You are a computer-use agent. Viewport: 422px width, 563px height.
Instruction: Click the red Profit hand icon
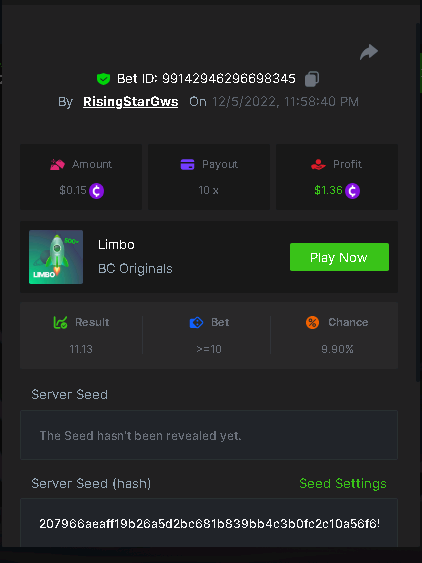(x=318, y=164)
